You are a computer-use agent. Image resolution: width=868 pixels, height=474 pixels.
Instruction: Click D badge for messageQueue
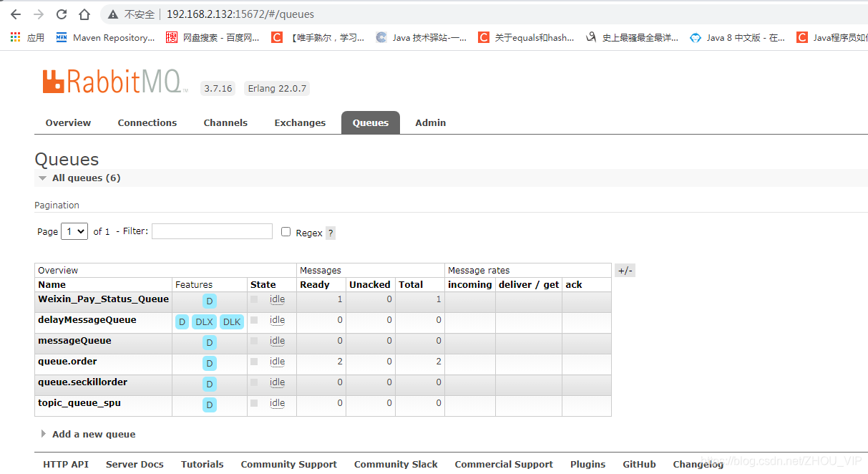209,343
